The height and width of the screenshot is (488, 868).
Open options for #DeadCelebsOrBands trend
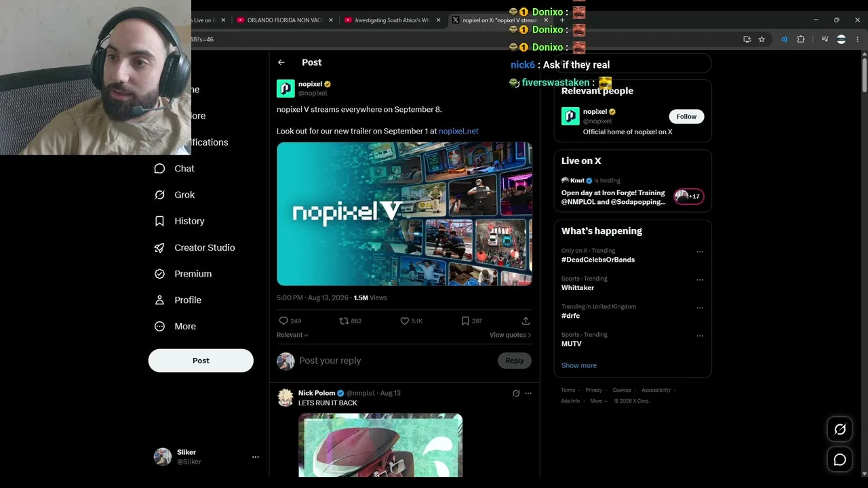point(700,251)
